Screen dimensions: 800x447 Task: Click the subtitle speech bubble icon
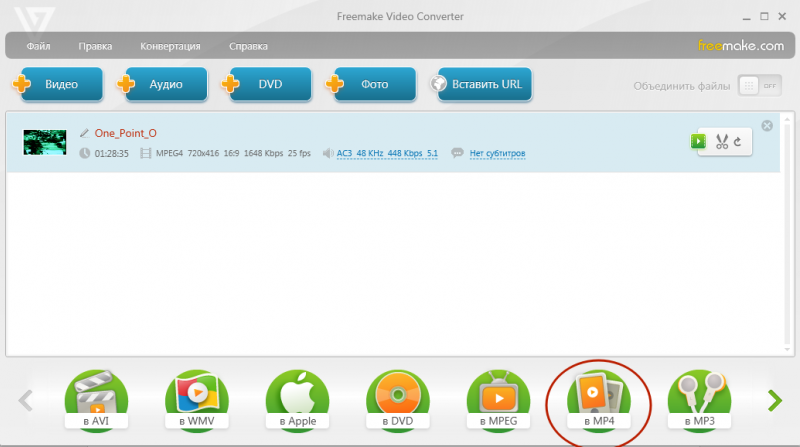tap(457, 153)
